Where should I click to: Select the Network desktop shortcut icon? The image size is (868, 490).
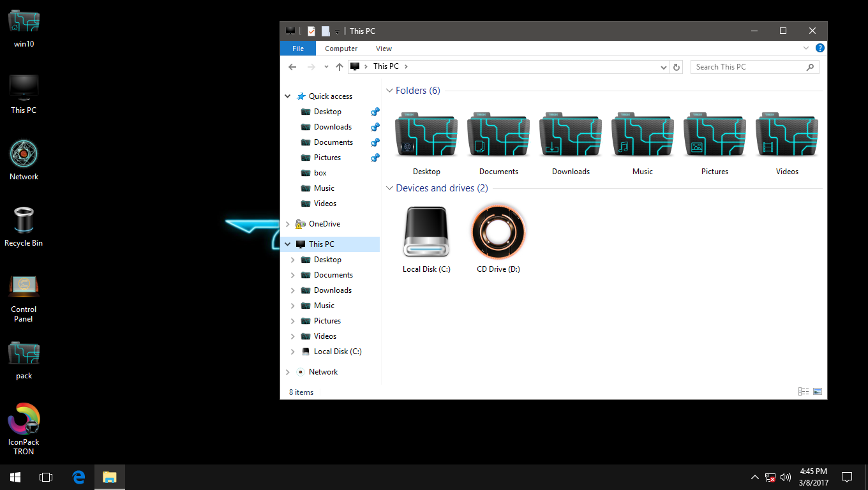[24, 161]
